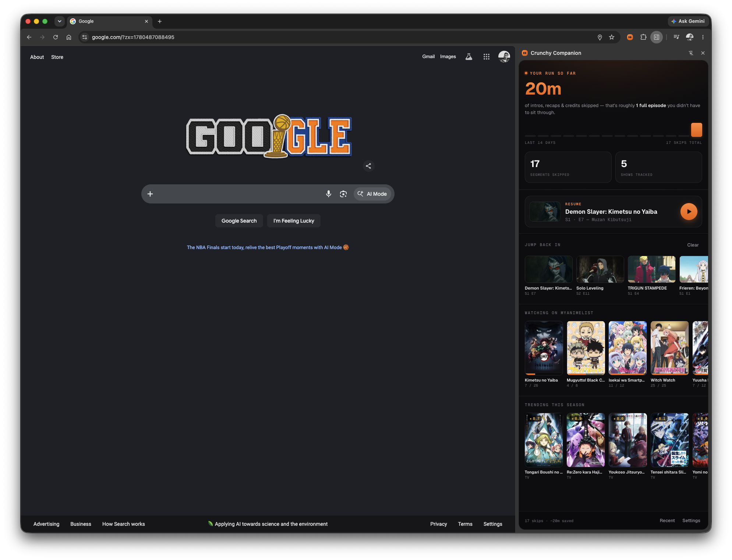Open Search Labs flask icon
Screen dimensions: 732x560
[x=469, y=57]
